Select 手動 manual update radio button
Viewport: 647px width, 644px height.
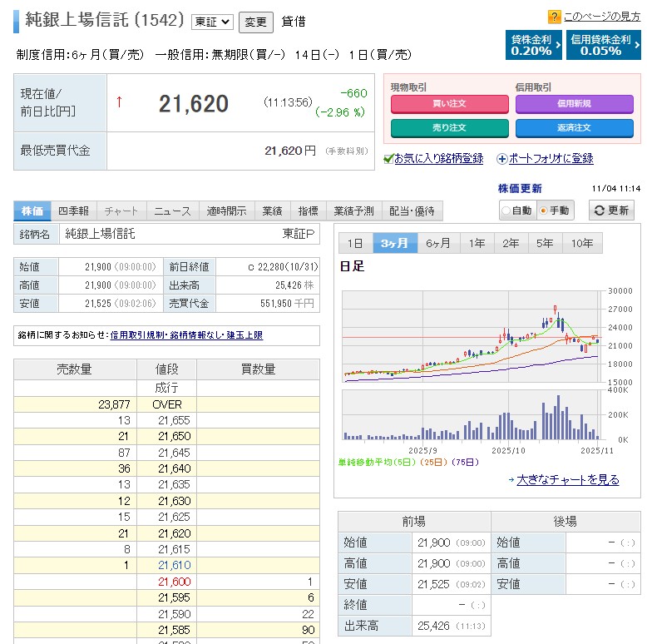point(544,211)
